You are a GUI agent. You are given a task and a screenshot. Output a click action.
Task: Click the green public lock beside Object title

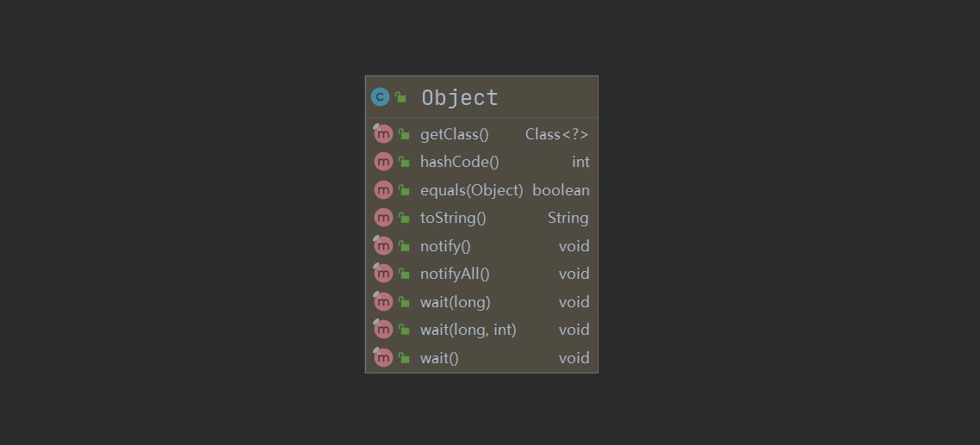point(401,97)
